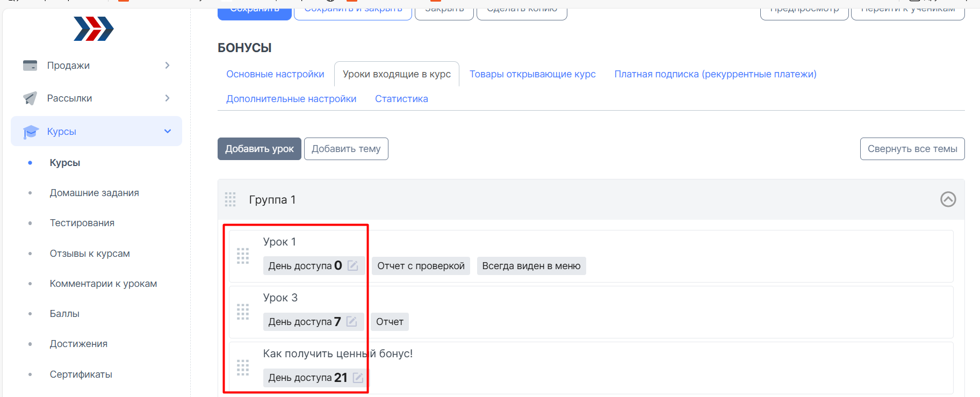The image size is (980, 397).
Task: Click the Свернуть все темы button
Action: tap(912, 149)
